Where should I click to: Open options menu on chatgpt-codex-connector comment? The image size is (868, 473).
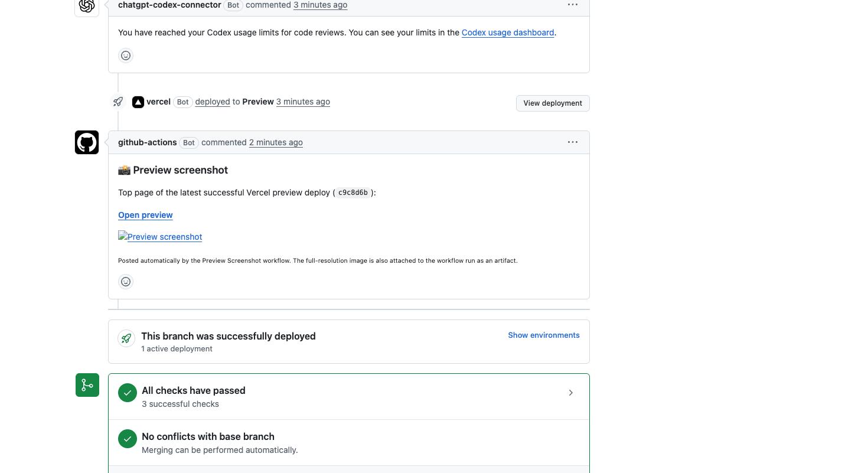(573, 5)
